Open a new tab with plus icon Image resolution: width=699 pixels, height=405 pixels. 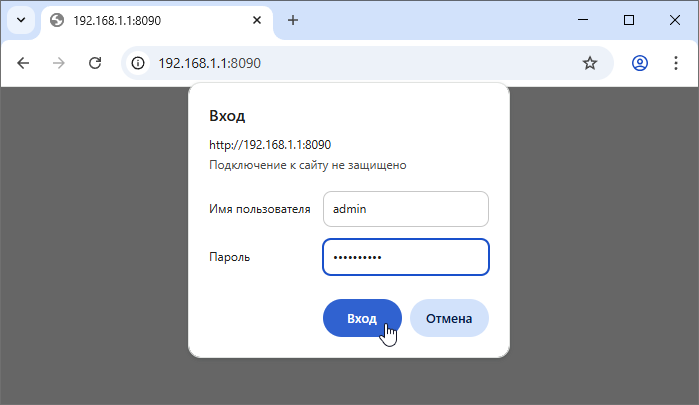tap(293, 20)
